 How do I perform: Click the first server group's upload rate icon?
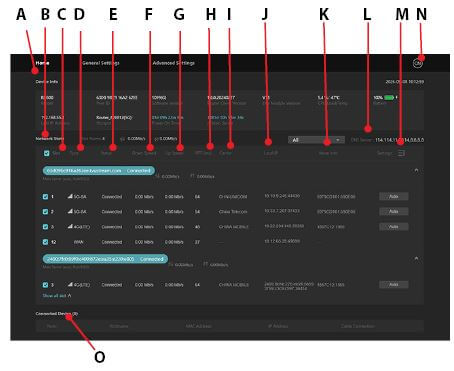point(192,176)
